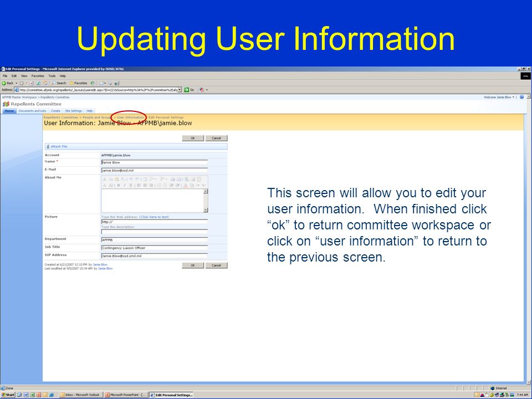Open the Search toolbar button
The width and height of the screenshot is (532, 399).
(x=59, y=83)
